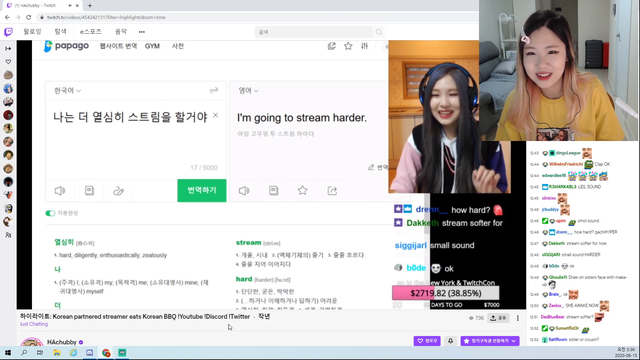Open papago 사전 (dictionary) menu
This screenshot has height=360, width=640.
(178, 46)
